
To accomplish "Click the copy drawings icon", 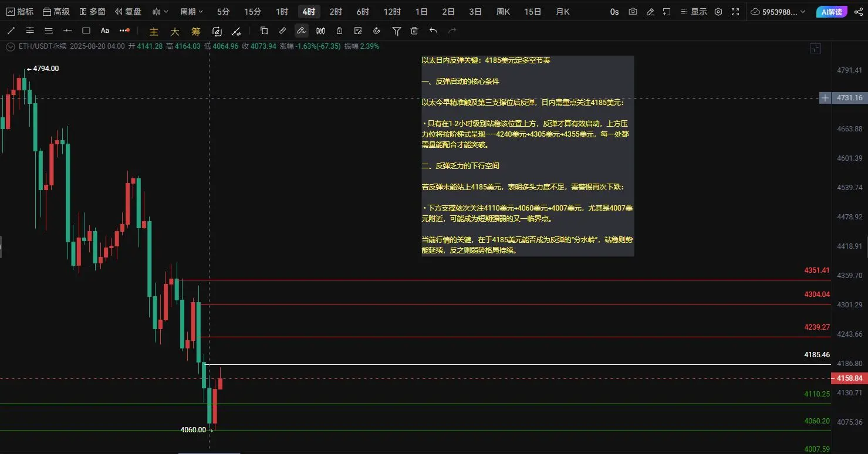I will point(264,31).
